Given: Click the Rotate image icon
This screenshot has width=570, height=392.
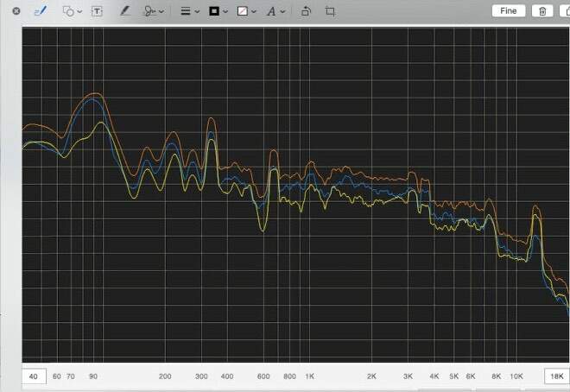Looking at the screenshot, I should click(306, 11).
